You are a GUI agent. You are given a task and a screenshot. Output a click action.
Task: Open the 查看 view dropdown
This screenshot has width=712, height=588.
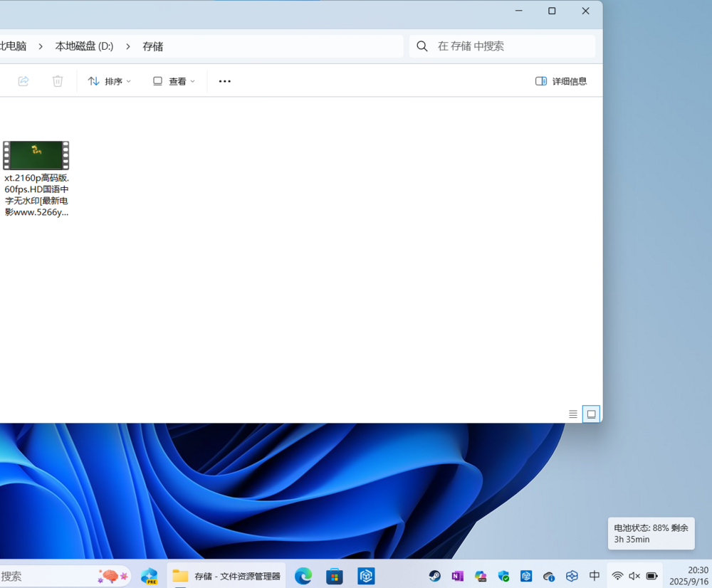click(174, 81)
